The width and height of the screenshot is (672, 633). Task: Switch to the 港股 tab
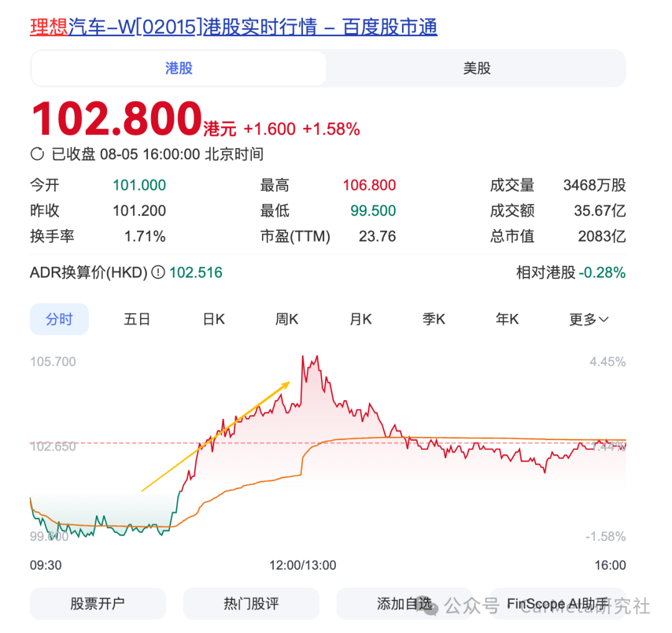click(x=179, y=68)
